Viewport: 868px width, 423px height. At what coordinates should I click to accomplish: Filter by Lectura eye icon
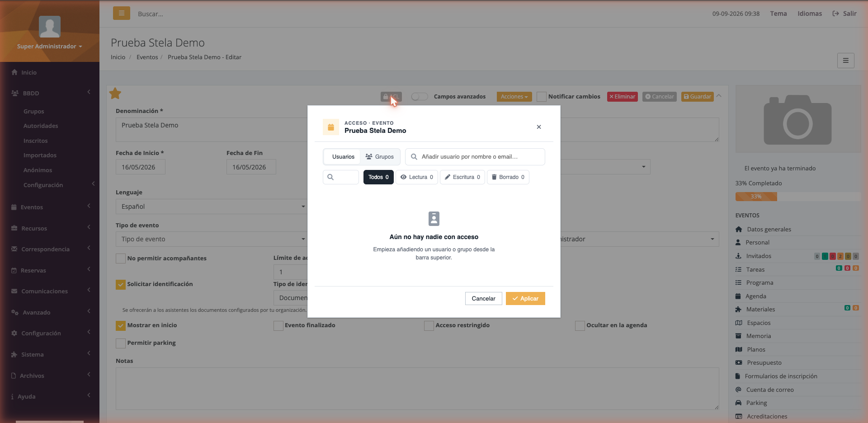click(417, 177)
